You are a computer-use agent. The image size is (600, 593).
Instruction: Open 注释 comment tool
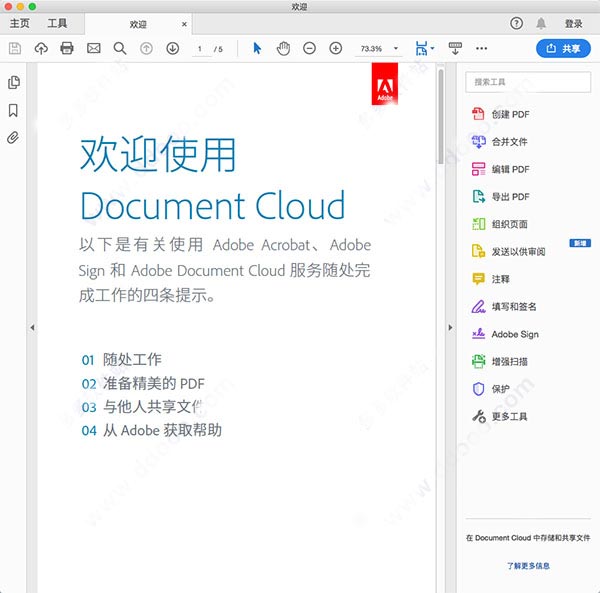[x=491, y=279]
